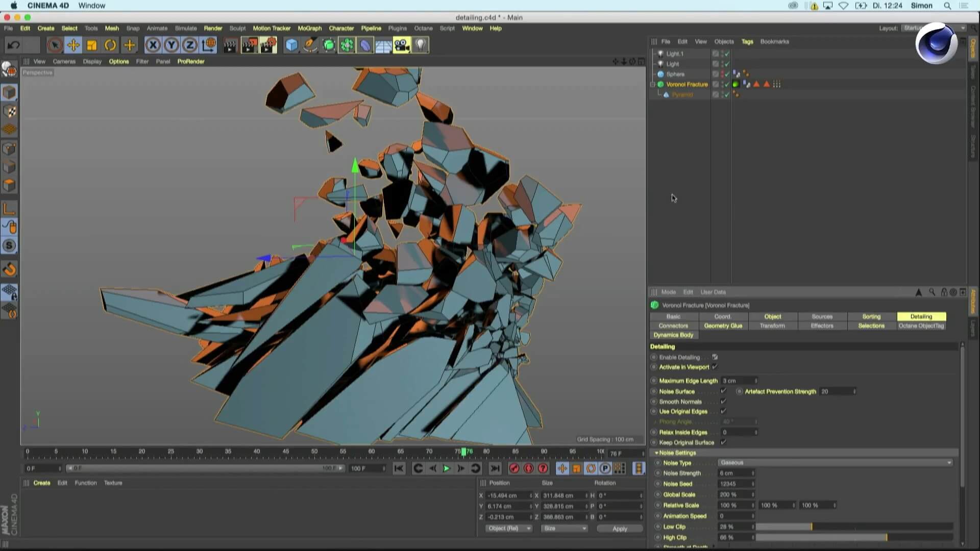Image resolution: width=980 pixels, height=551 pixels.
Task: Disable Keep Original Surface checkbox
Action: click(723, 442)
